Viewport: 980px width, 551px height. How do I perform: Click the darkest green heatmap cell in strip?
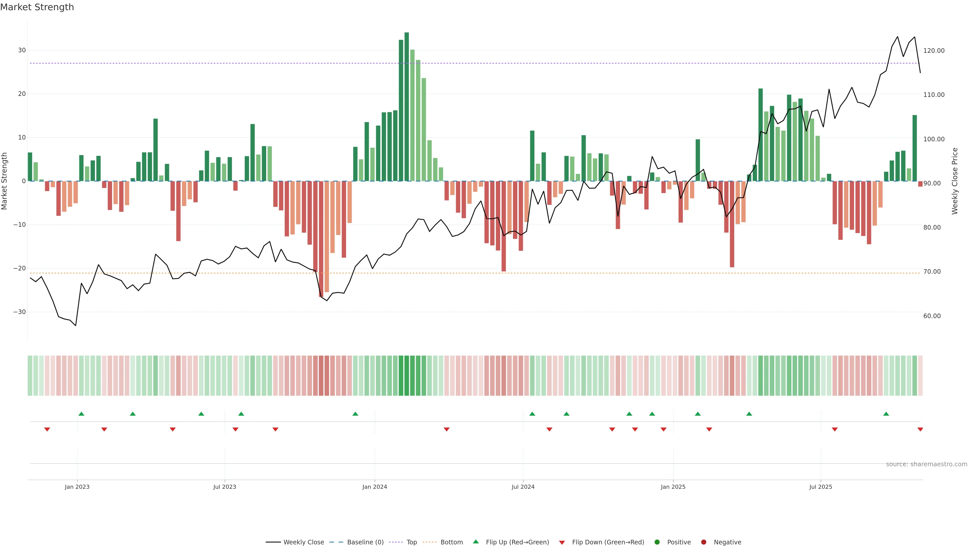point(407,375)
